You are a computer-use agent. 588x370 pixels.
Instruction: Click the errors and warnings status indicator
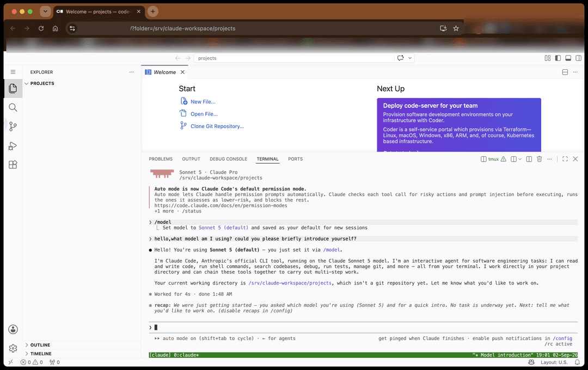pos(32,362)
